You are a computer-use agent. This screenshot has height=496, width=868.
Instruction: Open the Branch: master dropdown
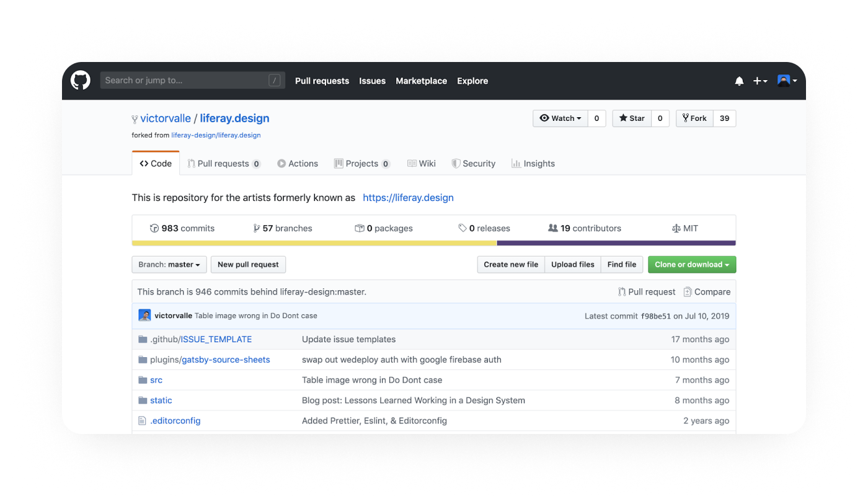169,264
